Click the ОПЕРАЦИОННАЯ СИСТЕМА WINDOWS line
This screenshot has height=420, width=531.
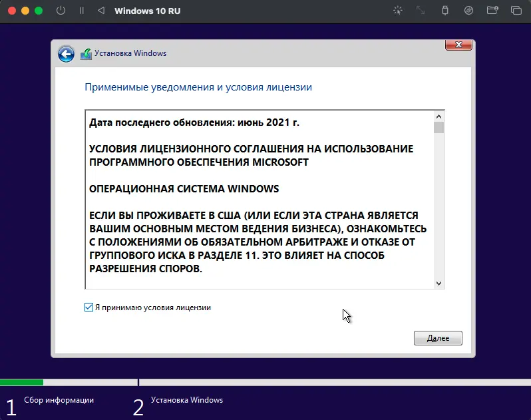coord(184,188)
